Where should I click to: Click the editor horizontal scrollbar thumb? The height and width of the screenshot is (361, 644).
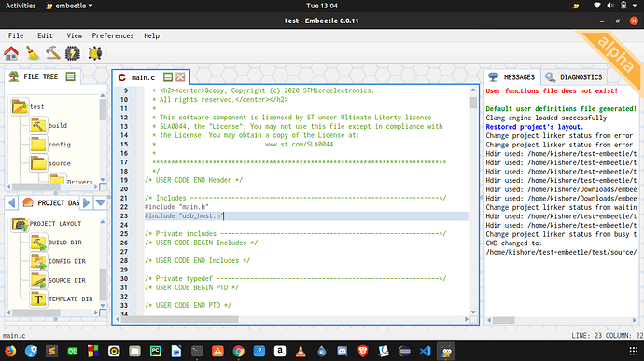click(179, 319)
